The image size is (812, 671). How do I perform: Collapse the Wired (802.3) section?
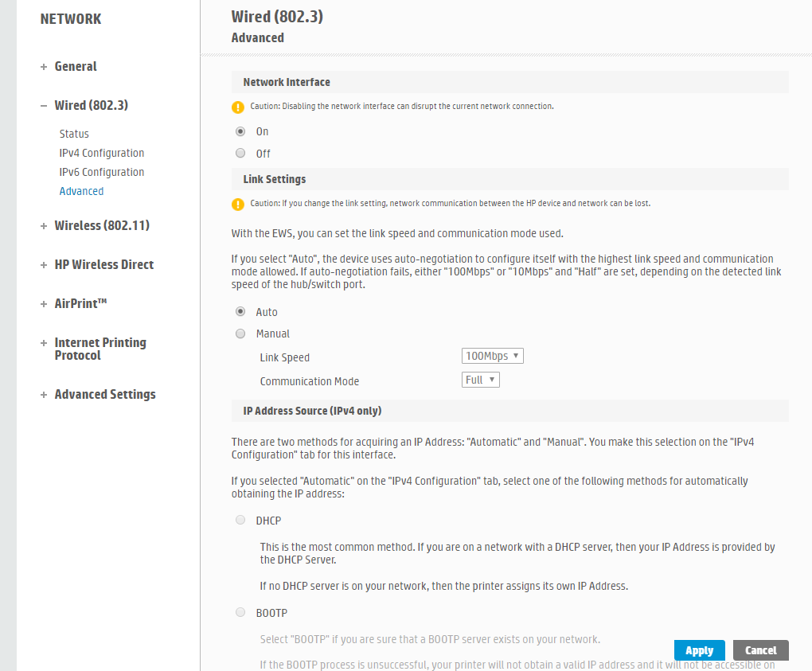(90, 106)
